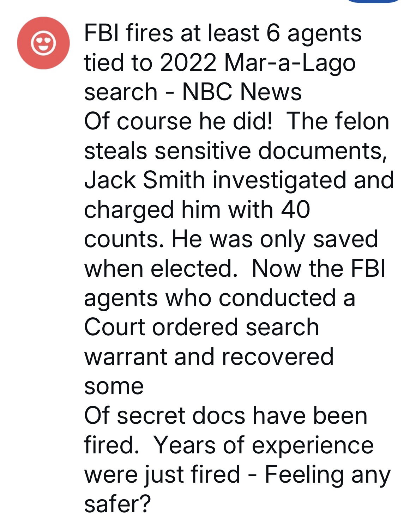Select the name "Jack Smith"
This screenshot has height=532, width=416.
145,180
